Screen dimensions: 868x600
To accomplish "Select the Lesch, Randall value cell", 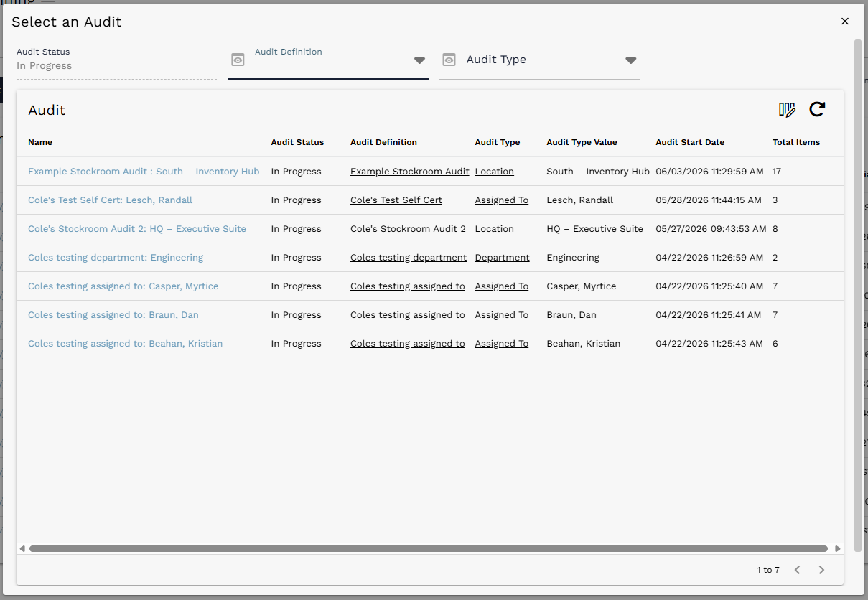I will click(580, 200).
